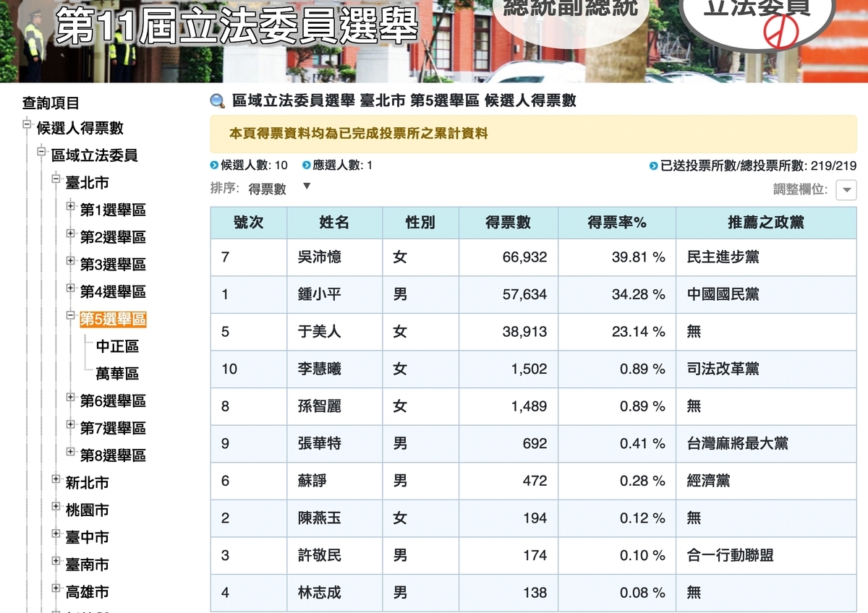Expand the 新北市 tree node
This screenshot has width=868, height=613.
pos(56,479)
